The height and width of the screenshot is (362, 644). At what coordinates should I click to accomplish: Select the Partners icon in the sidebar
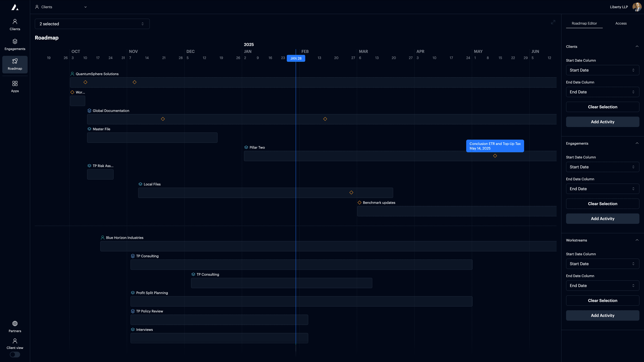[15, 326]
